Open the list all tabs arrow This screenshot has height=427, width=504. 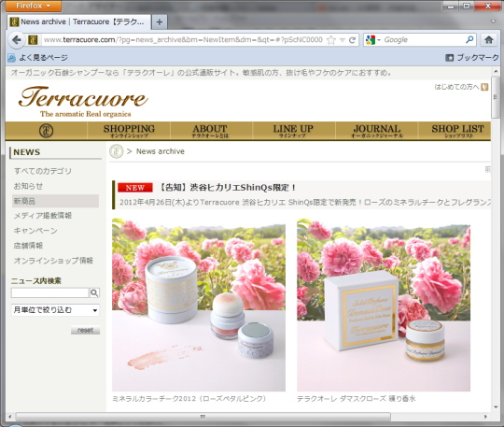(x=494, y=21)
